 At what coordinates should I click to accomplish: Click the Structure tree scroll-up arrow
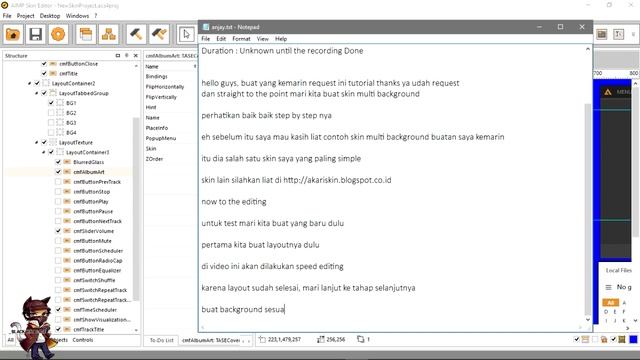[x=136, y=66]
